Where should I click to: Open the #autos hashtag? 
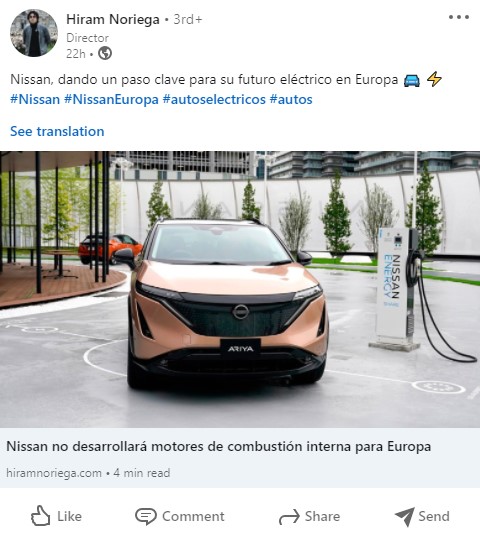coord(291,100)
